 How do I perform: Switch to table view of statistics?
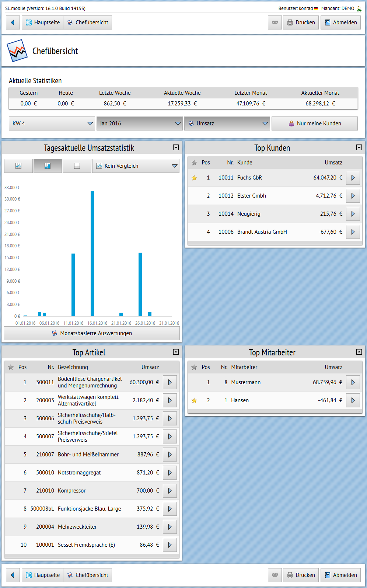(77, 166)
